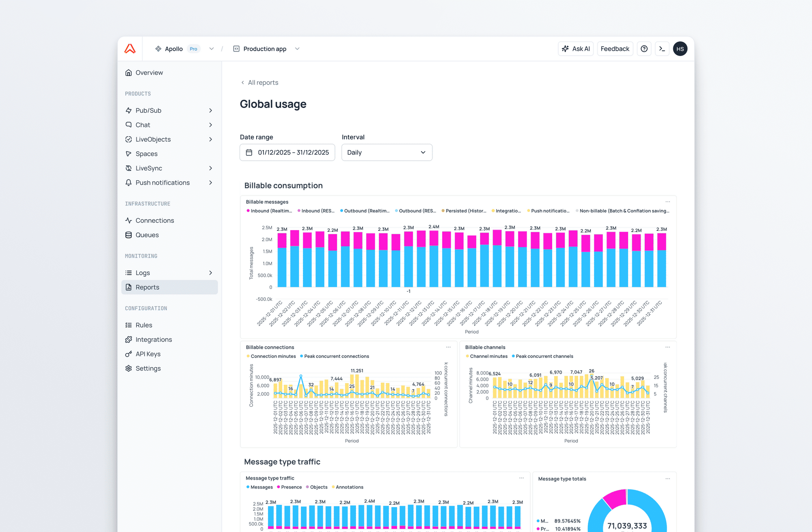The image size is (812, 532).
Task: Click the HS user avatar
Action: coord(680,49)
